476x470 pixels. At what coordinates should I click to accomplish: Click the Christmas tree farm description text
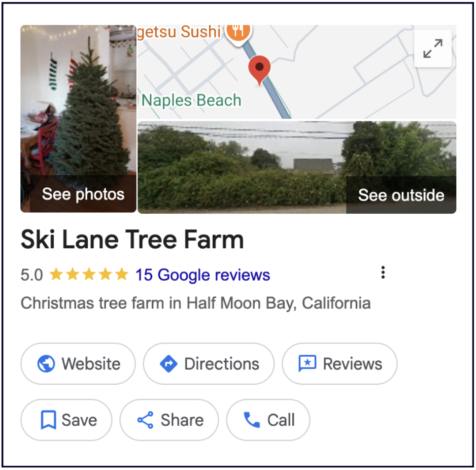(x=195, y=304)
